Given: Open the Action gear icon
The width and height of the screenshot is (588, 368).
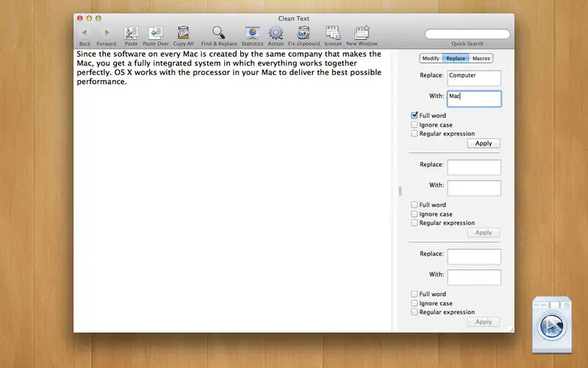Looking at the screenshot, I should (276, 32).
